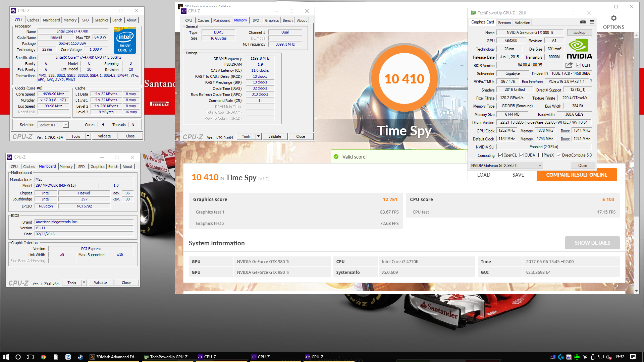Expand Tools arrow in CPU-Z Processor window
644x362 pixels.
(x=88, y=136)
